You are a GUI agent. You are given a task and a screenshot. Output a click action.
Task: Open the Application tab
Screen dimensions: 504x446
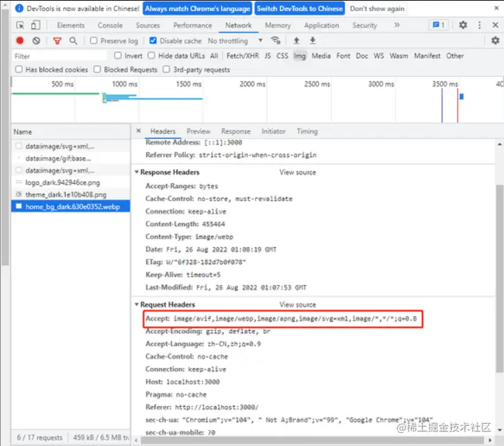click(x=321, y=26)
